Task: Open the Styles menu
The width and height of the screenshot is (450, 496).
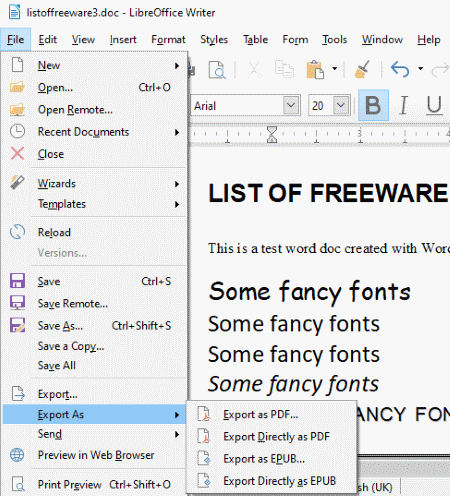Action: (x=214, y=40)
